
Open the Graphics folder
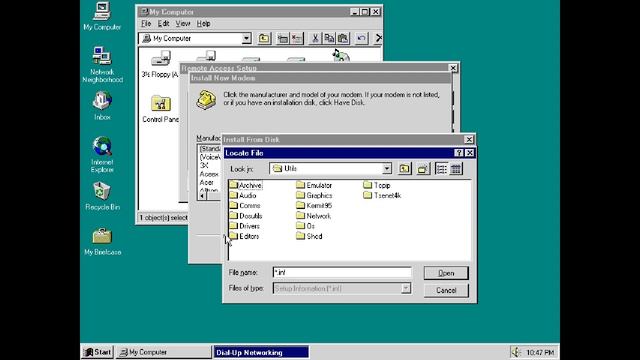pyautogui.click(x=314, y=196)
